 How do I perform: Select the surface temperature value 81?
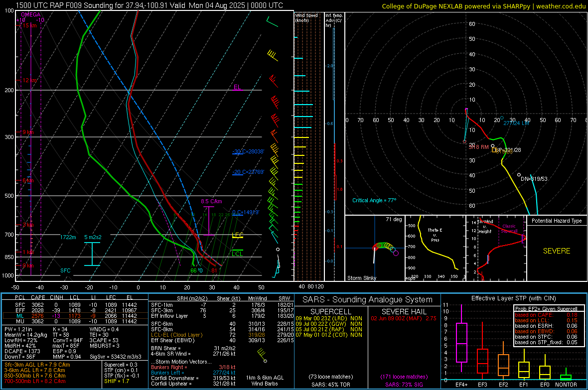214,270
